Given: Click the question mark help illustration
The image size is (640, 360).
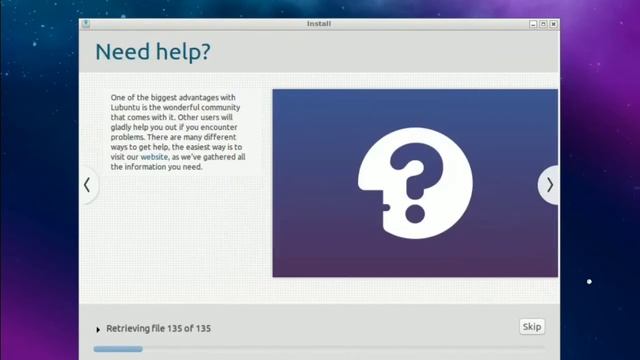Looking at the screenshot, I should 415,183.
